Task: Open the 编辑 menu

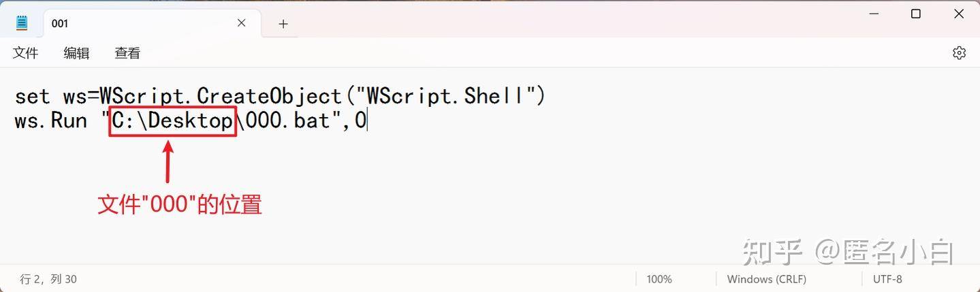Action: [76, 53]
